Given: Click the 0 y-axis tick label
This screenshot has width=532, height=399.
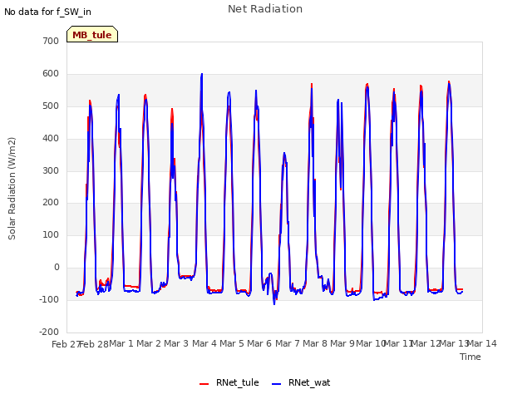Looking at the screenshot, I should click(x=57, y=268).
